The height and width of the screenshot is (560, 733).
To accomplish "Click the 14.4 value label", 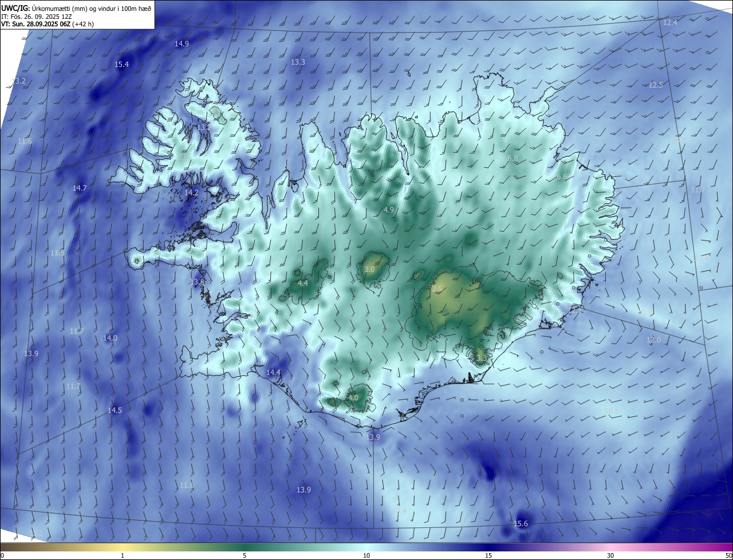I will point(274,372).
